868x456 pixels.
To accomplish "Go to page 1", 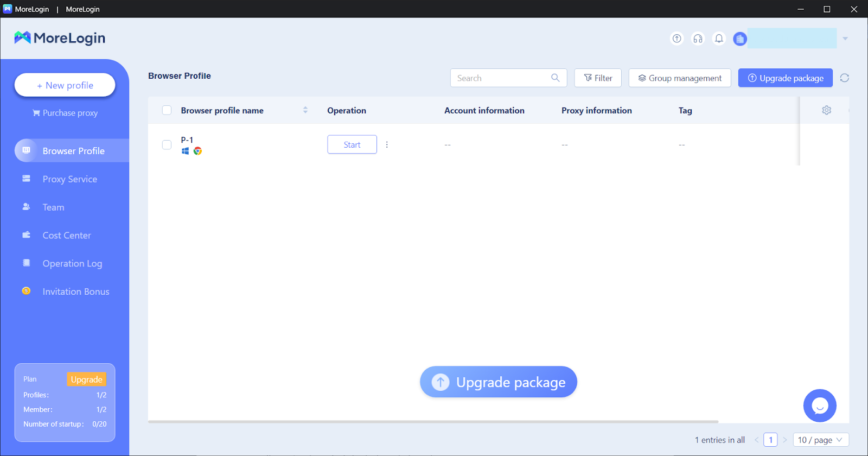I will coord(770,440).
